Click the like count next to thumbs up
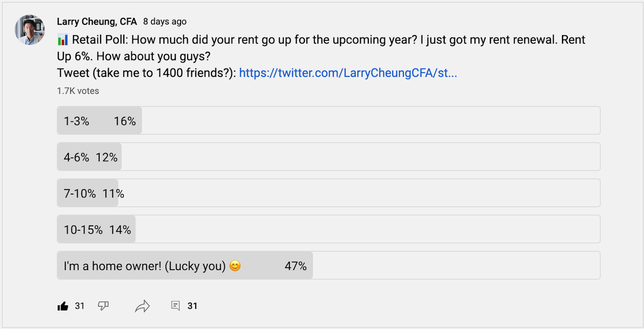The height and width of the screenshot is (329, 644). [79, 306]
